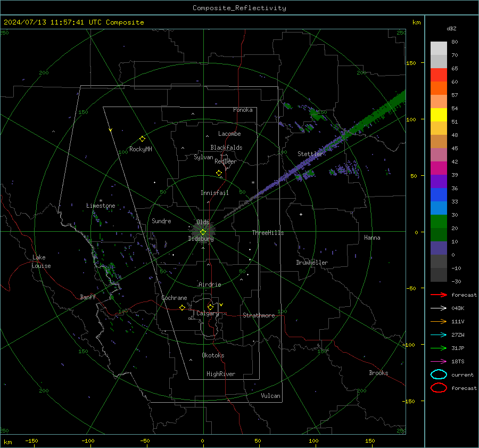The height and width of the screenshot is (448, 479).
Task: Click the Vulcan city label
Action: [x=271, y=396]
